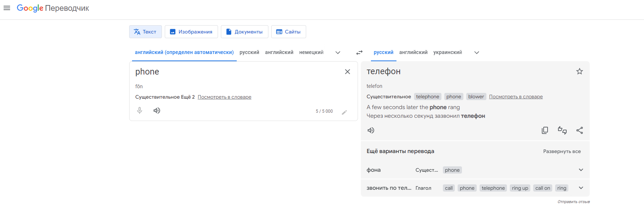Viewport: 644px width, 220px height.
Task: Click the Google Переводчик logo
Action: (53, 8)
